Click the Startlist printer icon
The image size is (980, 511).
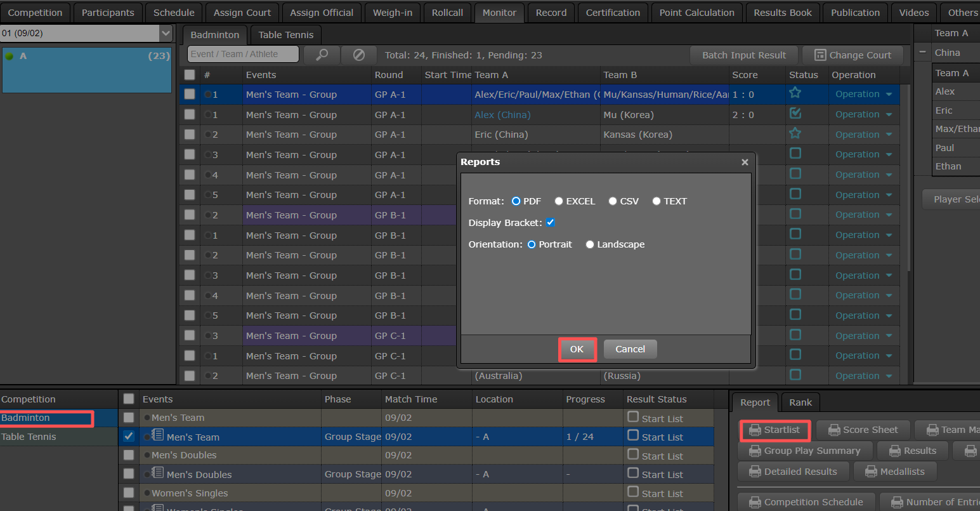click(755, 430)
